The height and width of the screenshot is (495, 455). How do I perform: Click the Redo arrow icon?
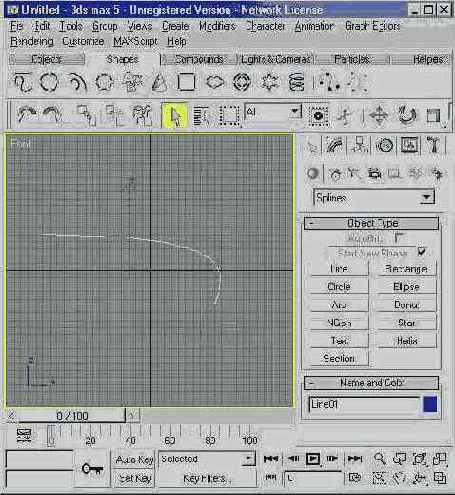pyautogui.click(x=53, y=115)
